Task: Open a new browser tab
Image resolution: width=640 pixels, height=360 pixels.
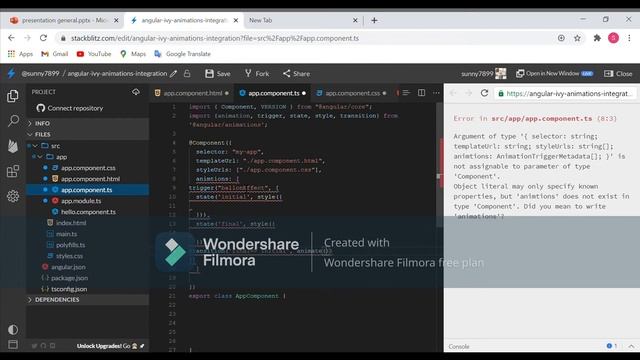Action: click(374, 20)
